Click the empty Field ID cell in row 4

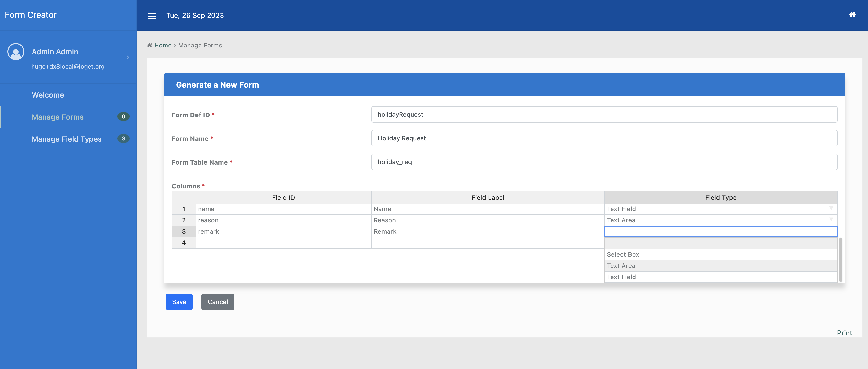[283, 243]
